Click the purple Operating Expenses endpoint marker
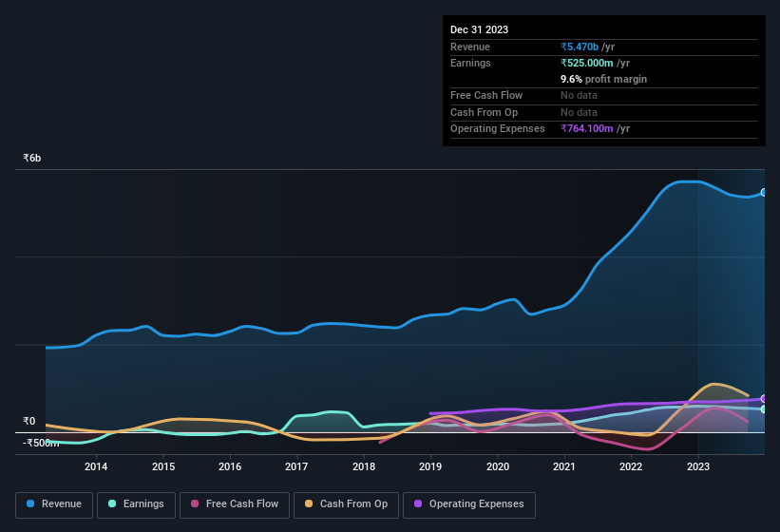The image size is (780, 532). [x=764, y=399]
